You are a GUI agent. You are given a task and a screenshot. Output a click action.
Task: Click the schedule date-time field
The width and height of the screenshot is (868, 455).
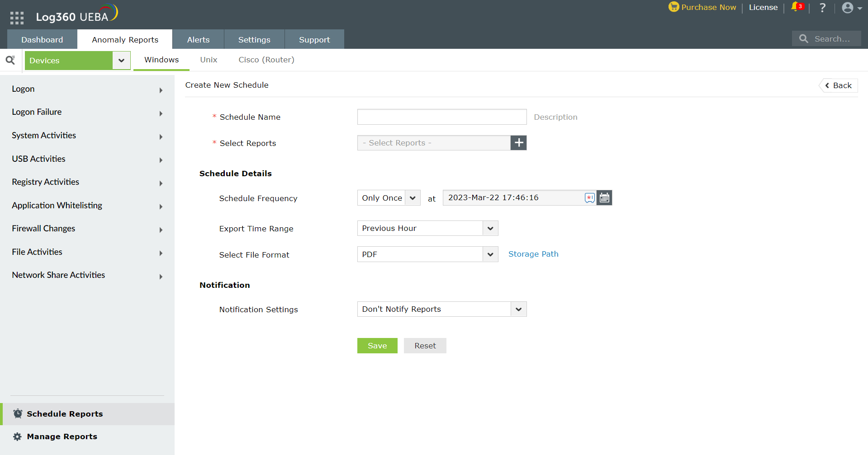(519, 197)
